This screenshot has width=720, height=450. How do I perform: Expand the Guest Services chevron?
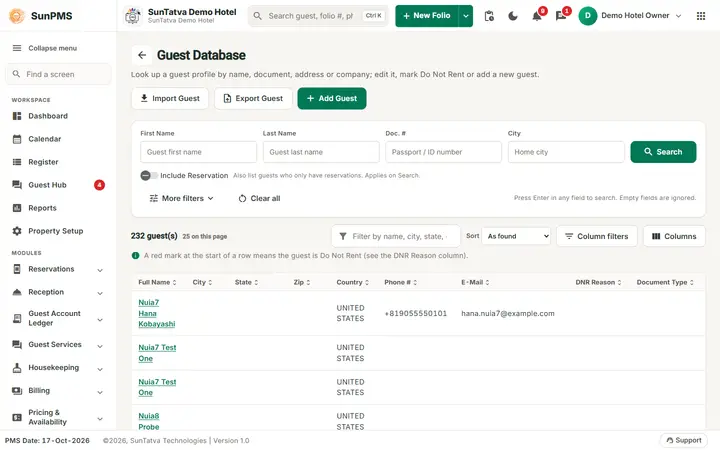point(100,345)
